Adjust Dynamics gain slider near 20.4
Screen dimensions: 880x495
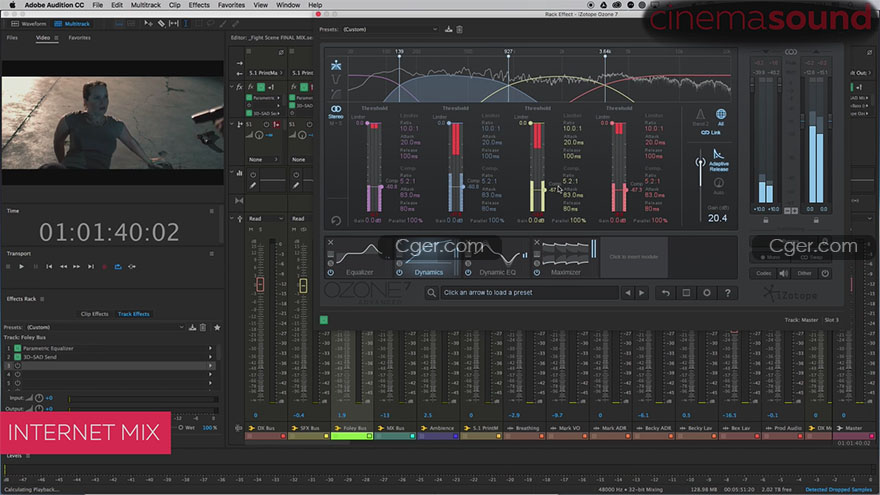tap(700, 163)
